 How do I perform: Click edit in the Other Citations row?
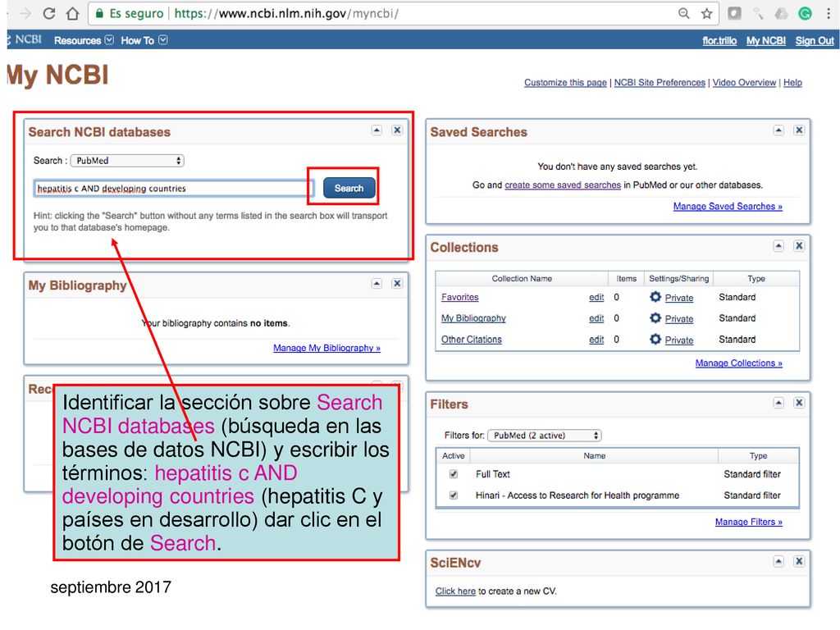tap(596, 340)
